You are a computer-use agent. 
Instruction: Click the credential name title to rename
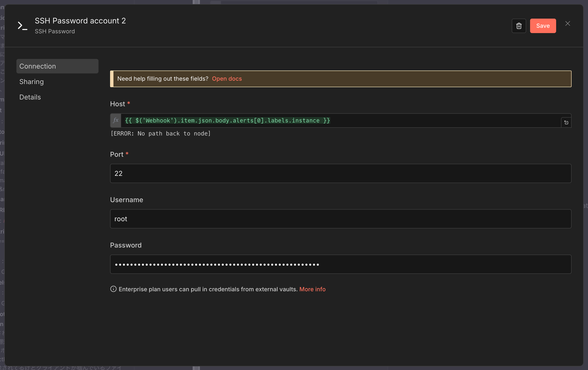tap(80, 21)
